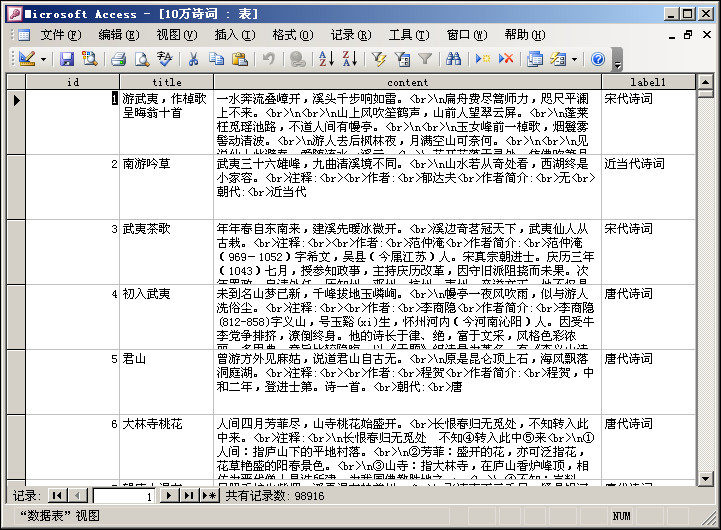Go to the last record button
The width and height of the screenshot is (721, 530).
[189, 496]
